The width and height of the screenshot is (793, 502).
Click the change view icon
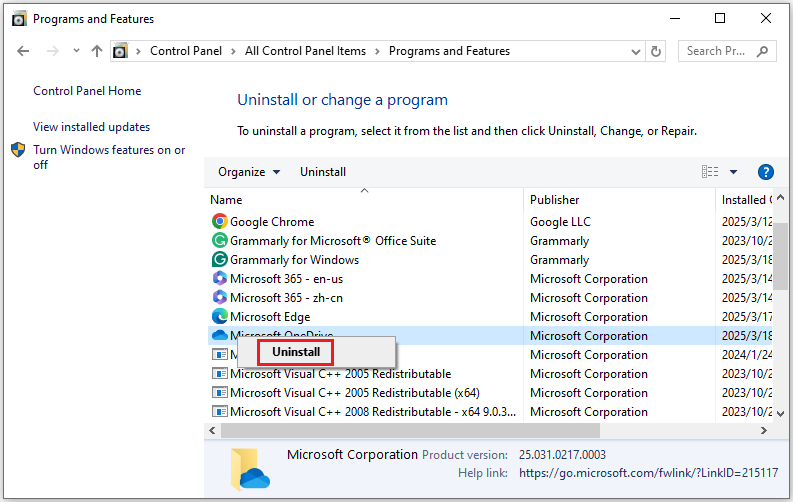[x=710, y=172]
